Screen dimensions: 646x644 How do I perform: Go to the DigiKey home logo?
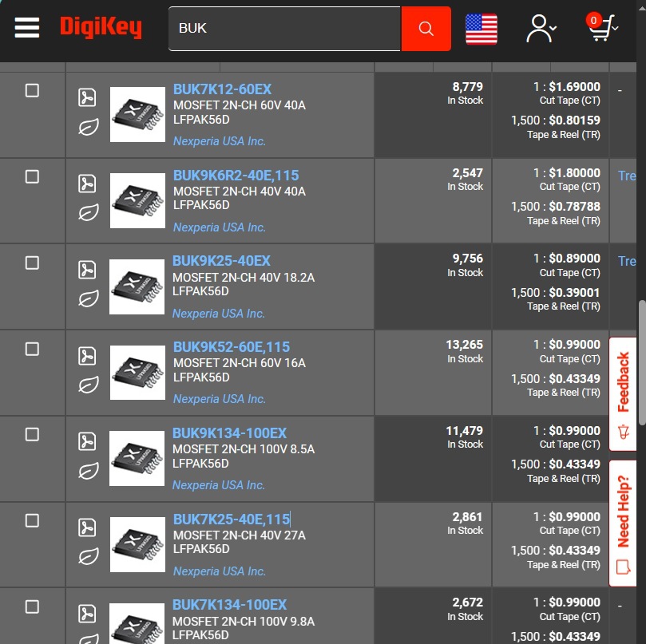(101, 28)
